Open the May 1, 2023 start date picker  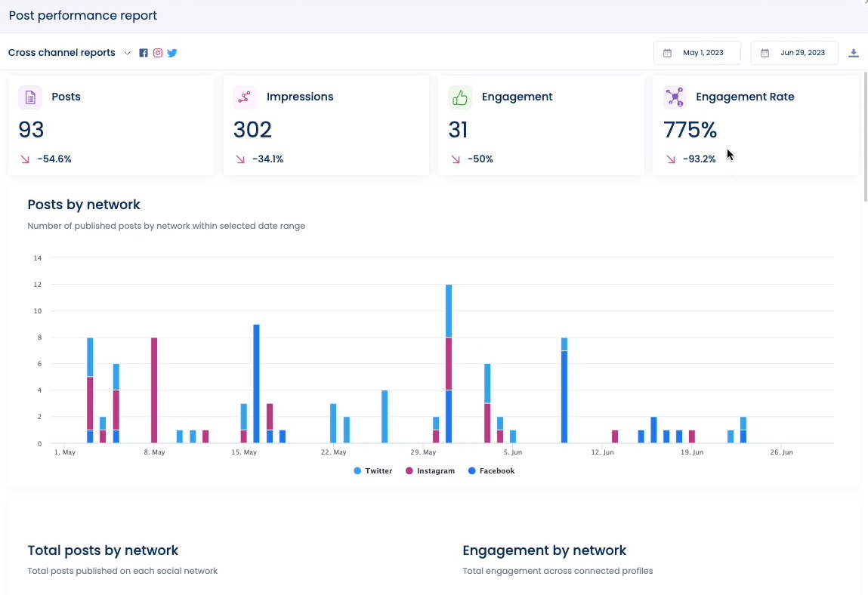(697, 53)
